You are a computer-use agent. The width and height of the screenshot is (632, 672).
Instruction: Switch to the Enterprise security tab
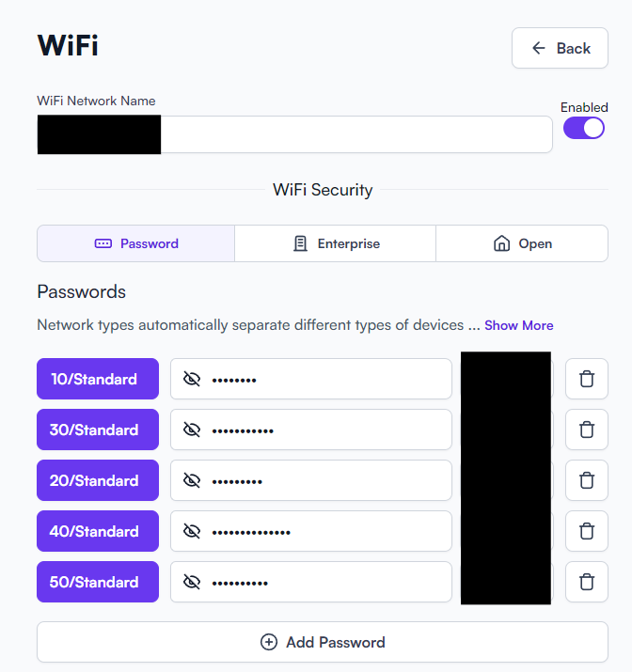pos(336,243)
